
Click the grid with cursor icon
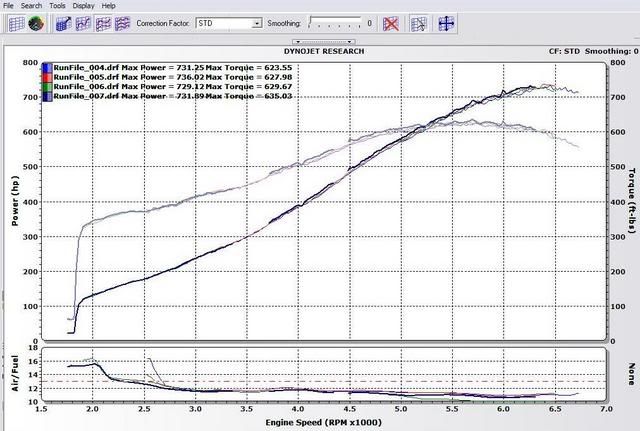pos(419,21)
